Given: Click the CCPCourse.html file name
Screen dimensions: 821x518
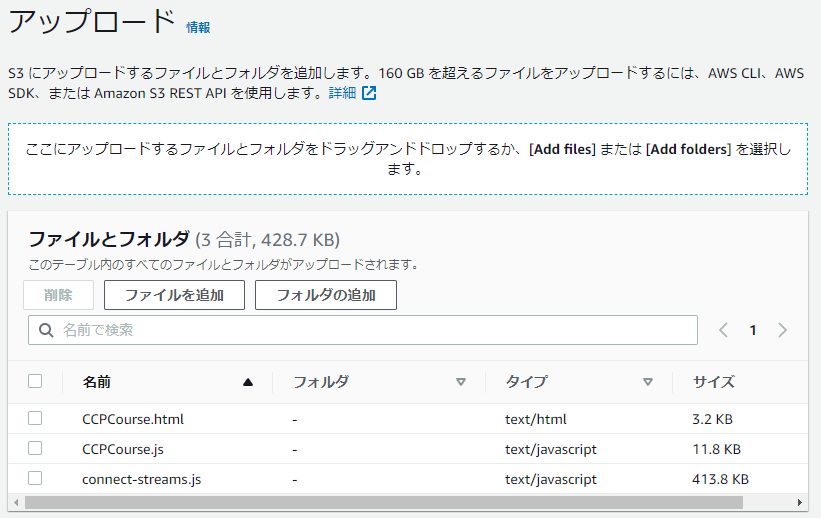Looking at the screenshot, I should 133,419.
